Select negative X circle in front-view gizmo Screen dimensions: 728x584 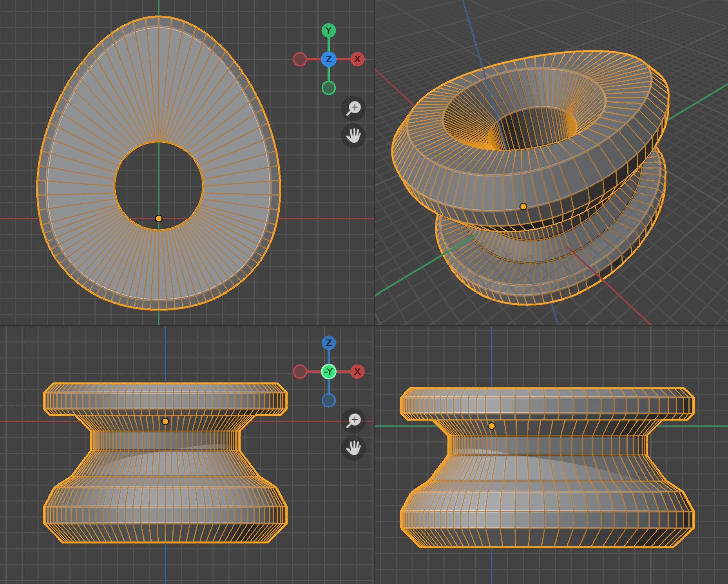click(300, 372)
